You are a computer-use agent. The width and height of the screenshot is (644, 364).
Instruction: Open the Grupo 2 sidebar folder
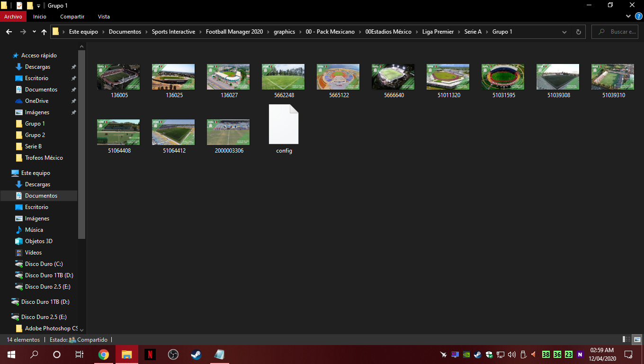[35, 135]
